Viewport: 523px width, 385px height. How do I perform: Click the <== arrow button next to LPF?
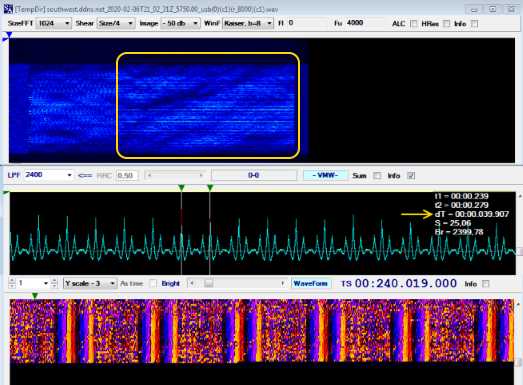[85, 175]
